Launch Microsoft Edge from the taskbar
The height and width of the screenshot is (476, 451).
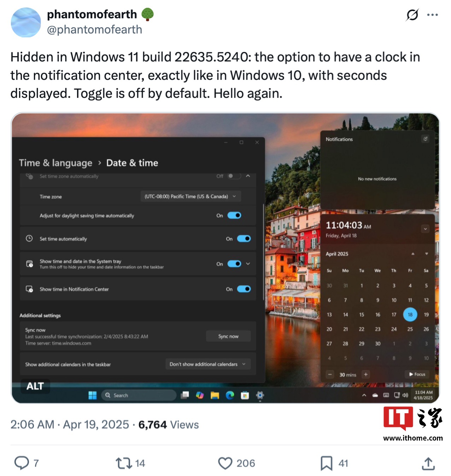230,395
